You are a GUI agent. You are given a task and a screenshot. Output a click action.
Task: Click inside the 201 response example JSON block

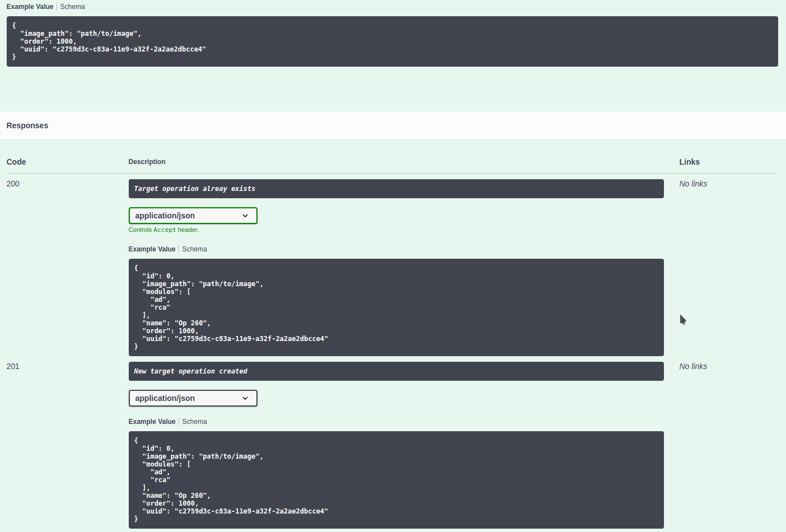396,479
